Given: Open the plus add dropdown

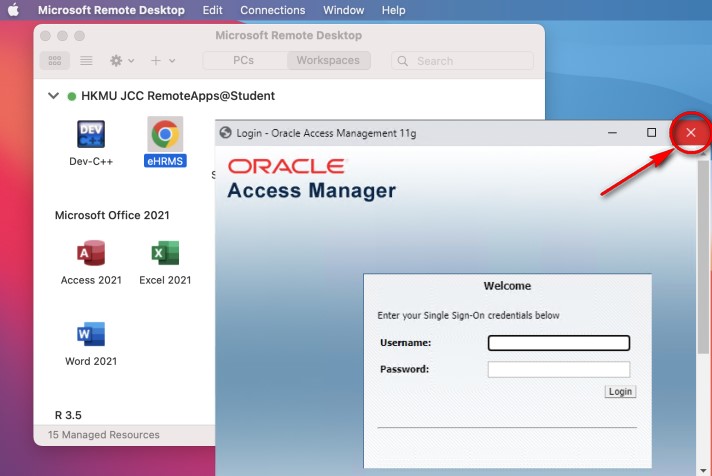Looking at the screenshot, I should (163, 60).
